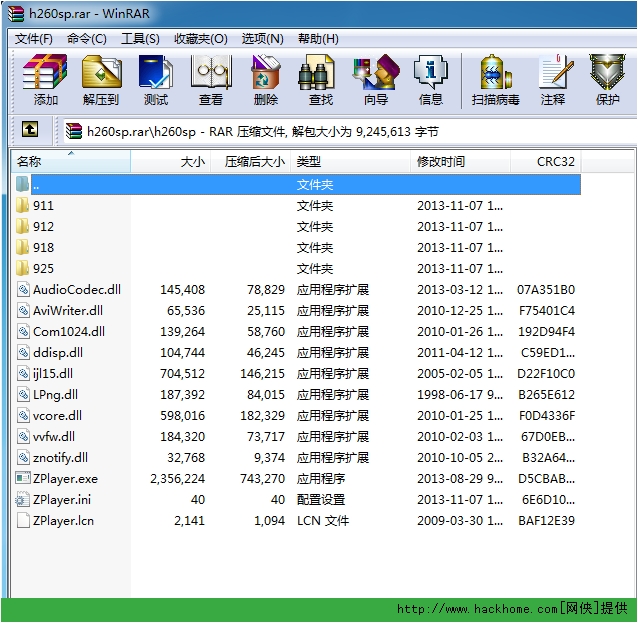This screenshot has width=638, height=623.
Task: Select the ddisp.dll file name
Action: point(58,352)
